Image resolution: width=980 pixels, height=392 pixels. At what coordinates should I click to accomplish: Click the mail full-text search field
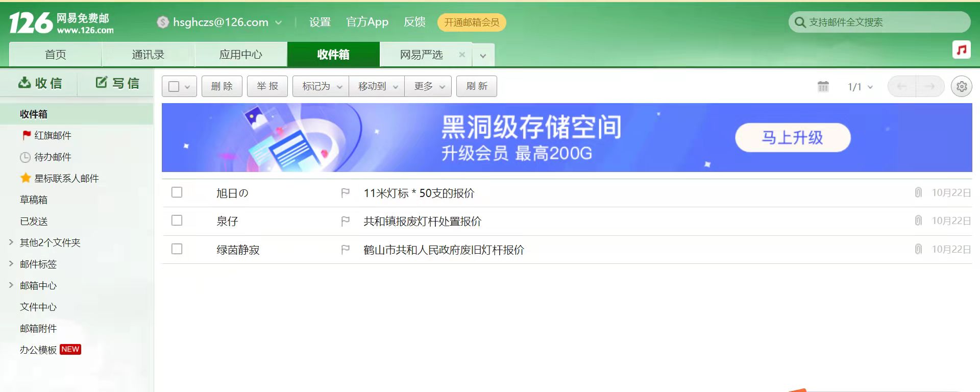[x=883, y=22]
